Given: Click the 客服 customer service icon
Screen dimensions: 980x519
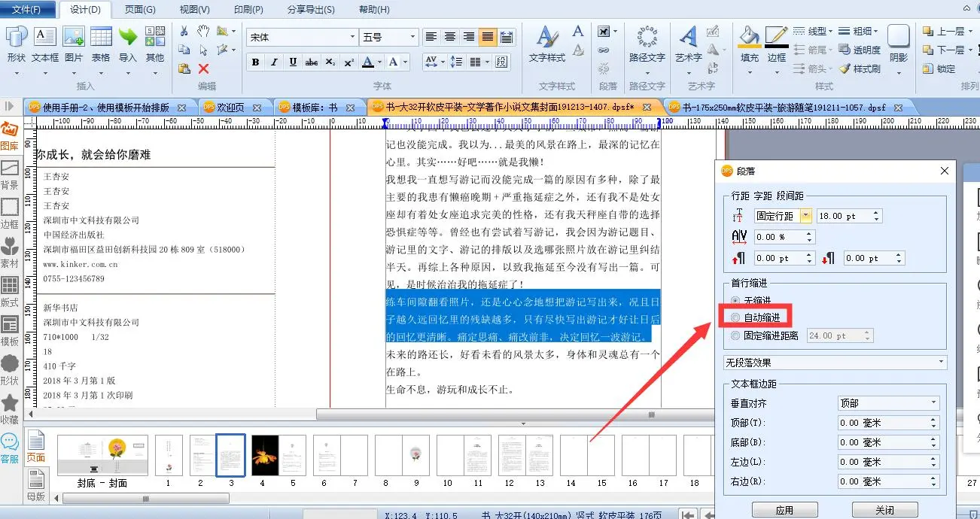Looking at the screenshot, I should point(10,447).
